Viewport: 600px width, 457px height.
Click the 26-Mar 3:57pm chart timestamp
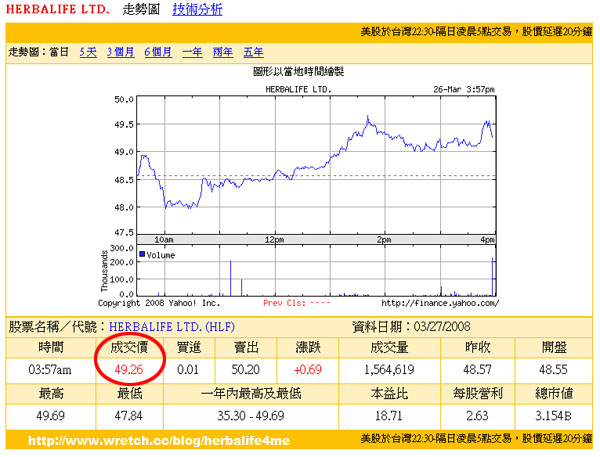click(464, 90)
